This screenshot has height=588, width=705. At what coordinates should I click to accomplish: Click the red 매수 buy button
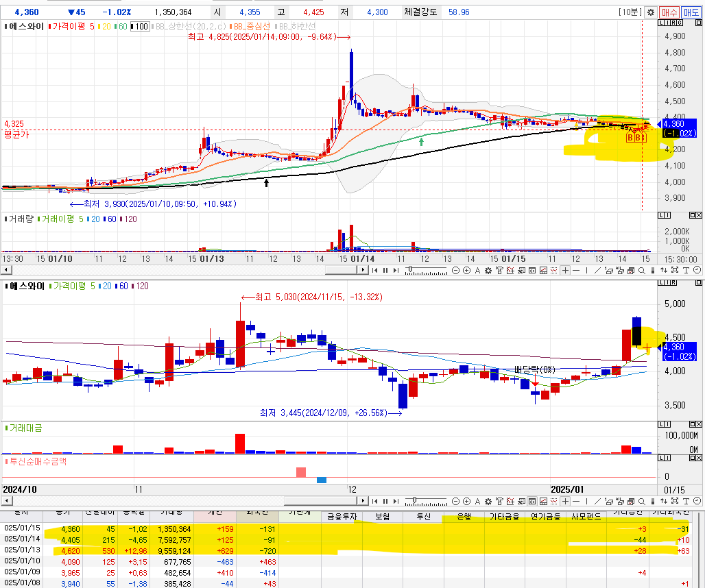669,12
